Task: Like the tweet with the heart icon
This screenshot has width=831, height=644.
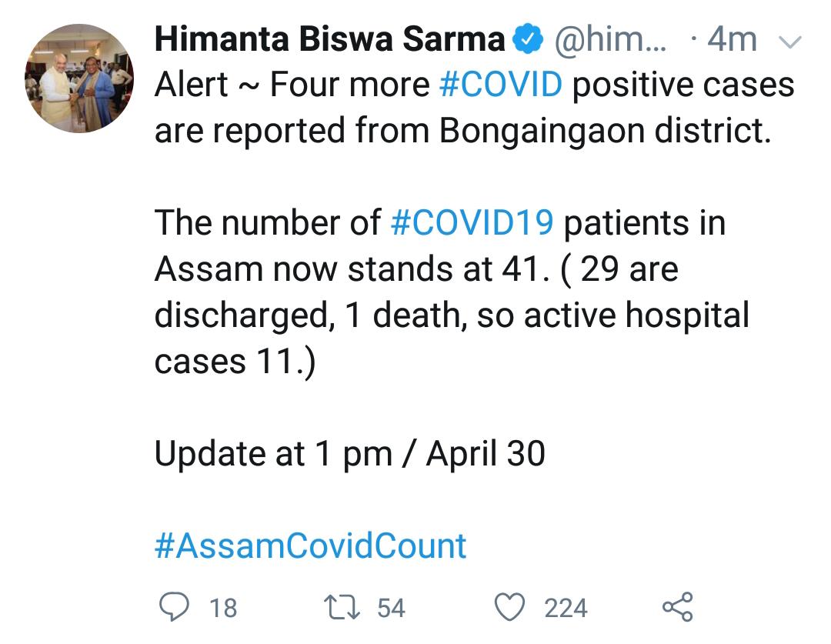Action: pos(509,607)
